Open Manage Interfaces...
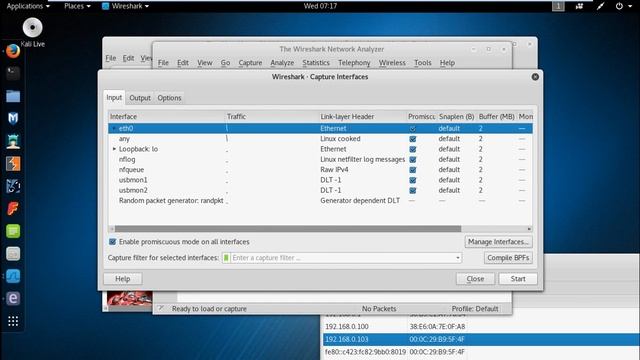This screenshot has height=360, width=640. tap(498, 242)
